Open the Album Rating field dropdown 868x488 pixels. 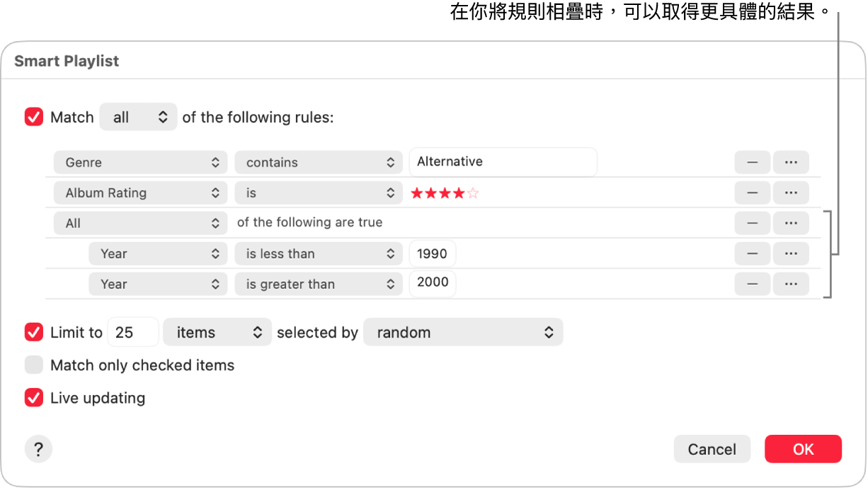[x=140, y=193]
